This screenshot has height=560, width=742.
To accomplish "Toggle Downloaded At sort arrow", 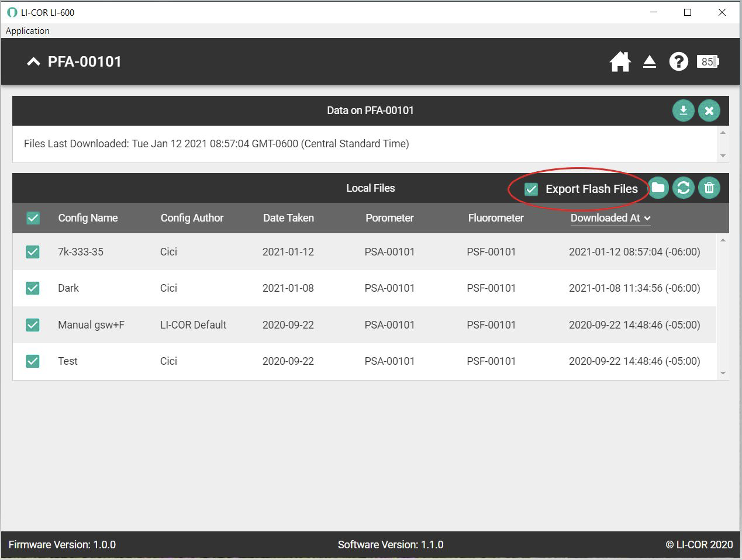I will [x=647, y=218].
